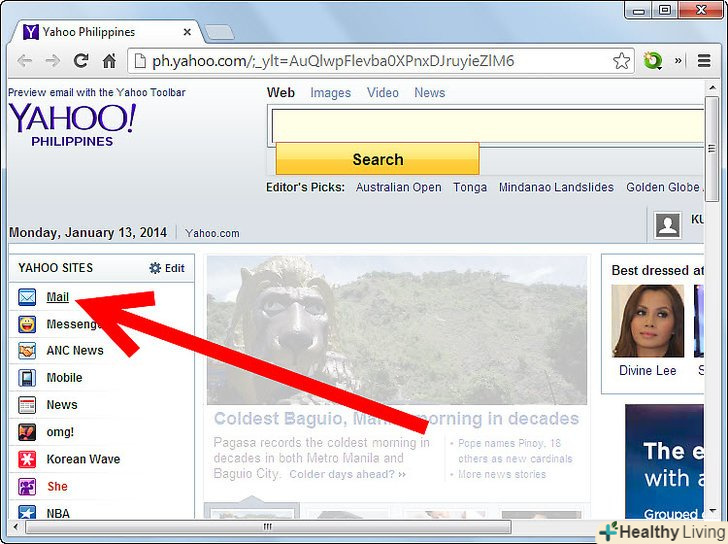Open Pope names Pinoy story link
The height and width of the screenshot is (544, 728).
pyautogui.click(x=515, y=451)
